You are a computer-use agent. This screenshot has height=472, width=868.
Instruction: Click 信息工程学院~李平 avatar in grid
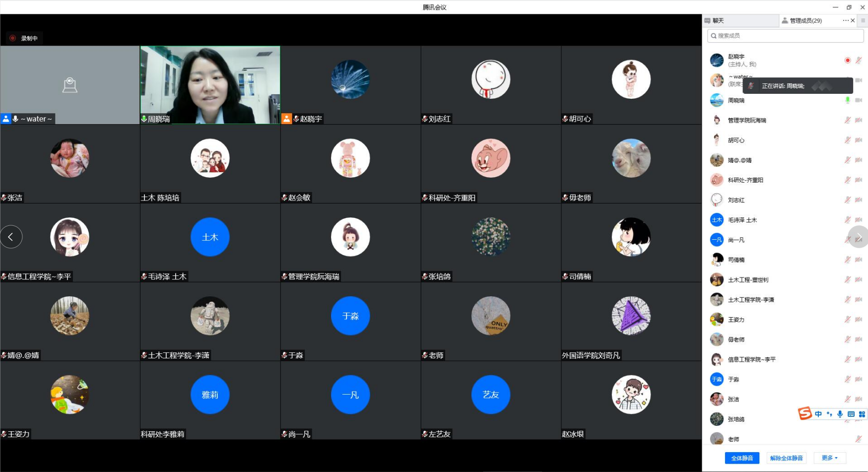pos(69,237)
